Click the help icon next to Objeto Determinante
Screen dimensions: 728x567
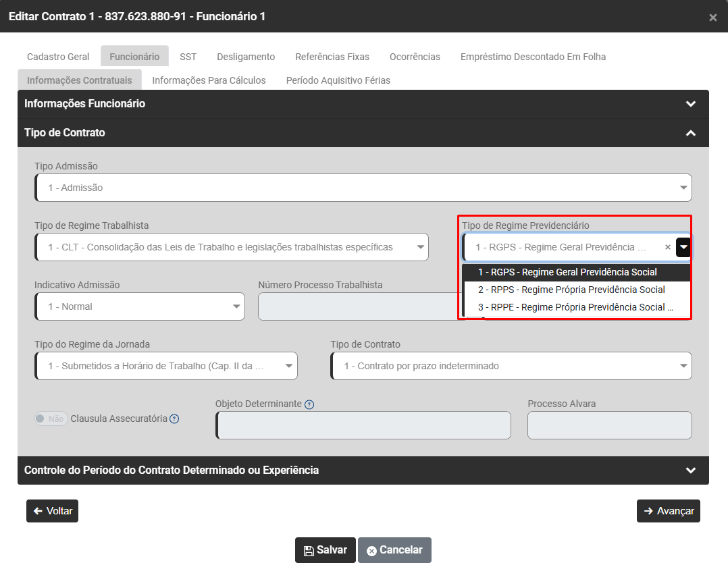click(309, 404)
